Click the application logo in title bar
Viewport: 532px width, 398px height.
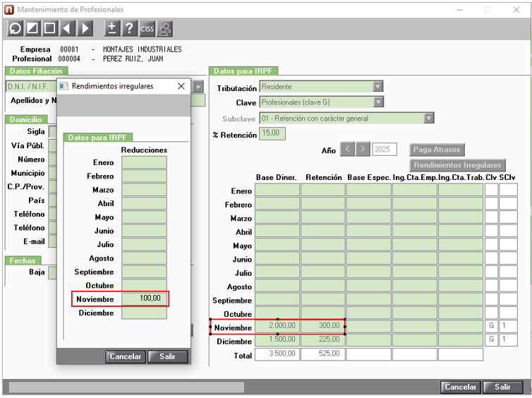[x=9, y=9]
